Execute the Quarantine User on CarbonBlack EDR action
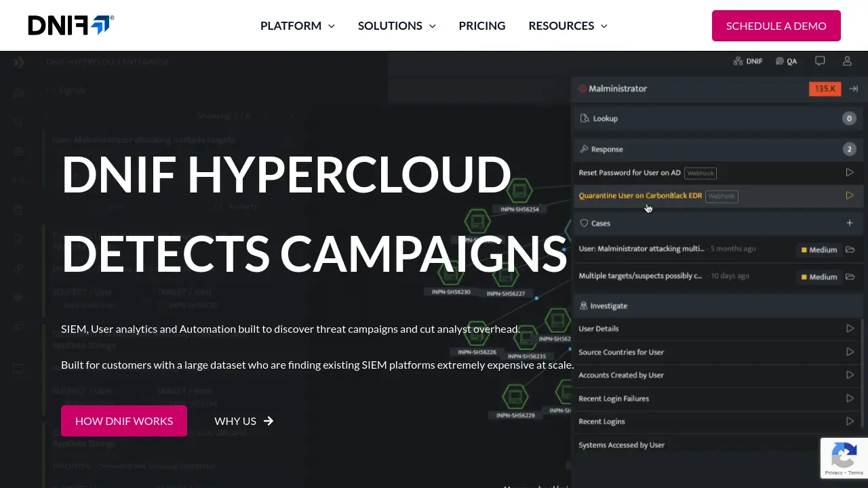This screenshot has height=488, width=868. coord(850,195)
